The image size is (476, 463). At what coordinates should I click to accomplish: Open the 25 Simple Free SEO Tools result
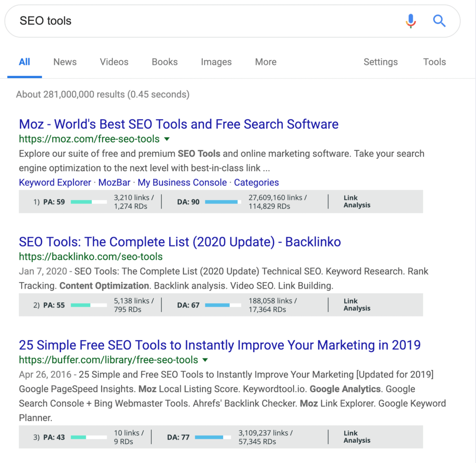pyautogui.click(x=220, y=345)
